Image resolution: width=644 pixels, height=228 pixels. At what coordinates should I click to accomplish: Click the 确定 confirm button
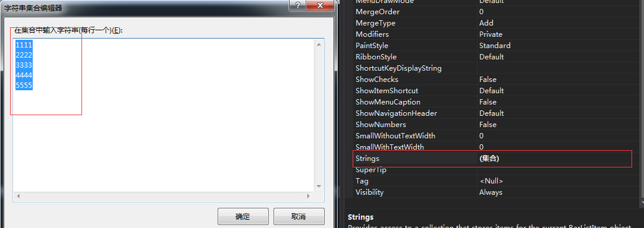[x=243, y=217]
